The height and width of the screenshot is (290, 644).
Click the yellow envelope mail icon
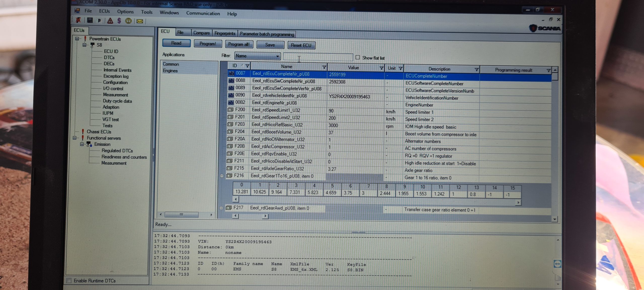[140, 21]
